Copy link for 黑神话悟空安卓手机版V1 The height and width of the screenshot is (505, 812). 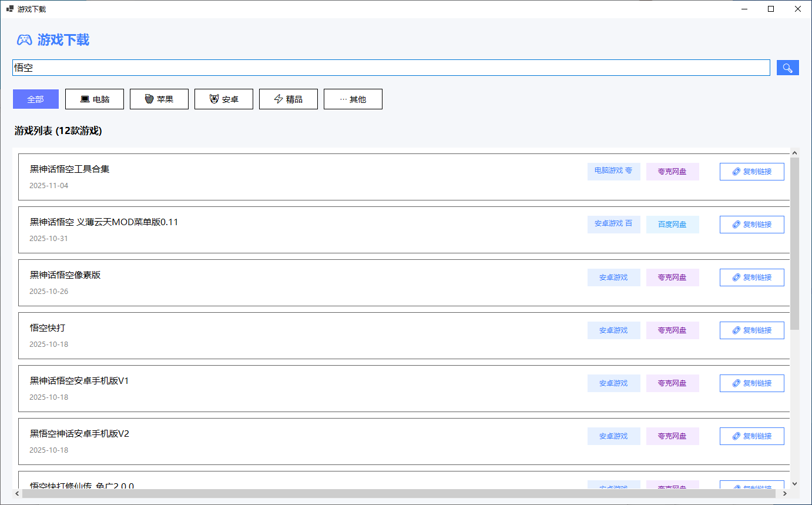click(x=751, y=383)
